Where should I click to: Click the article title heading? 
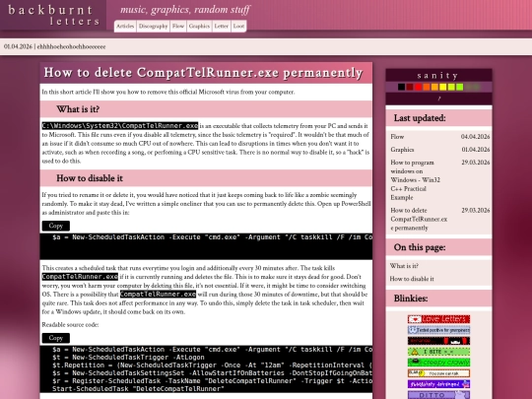(x=206, y=73)
